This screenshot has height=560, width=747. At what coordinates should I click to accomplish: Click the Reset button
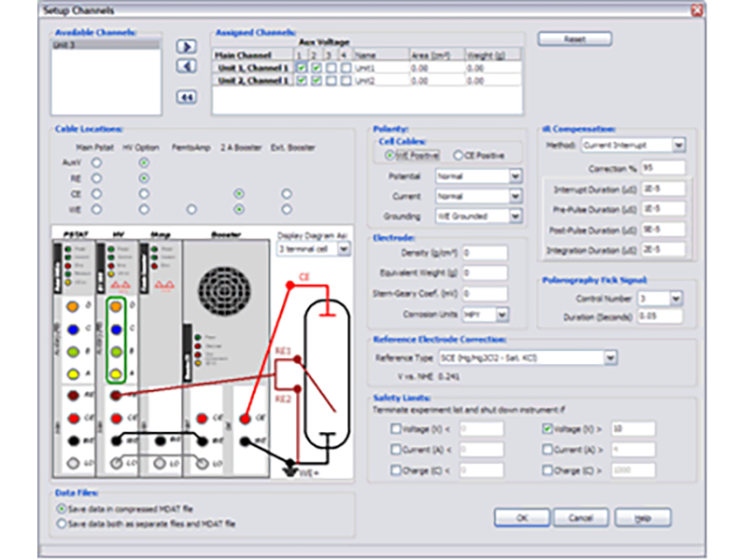pos(574,38)
